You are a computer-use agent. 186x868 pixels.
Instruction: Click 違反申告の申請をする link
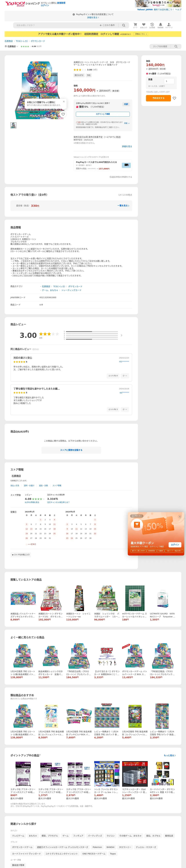pos(121,177)
